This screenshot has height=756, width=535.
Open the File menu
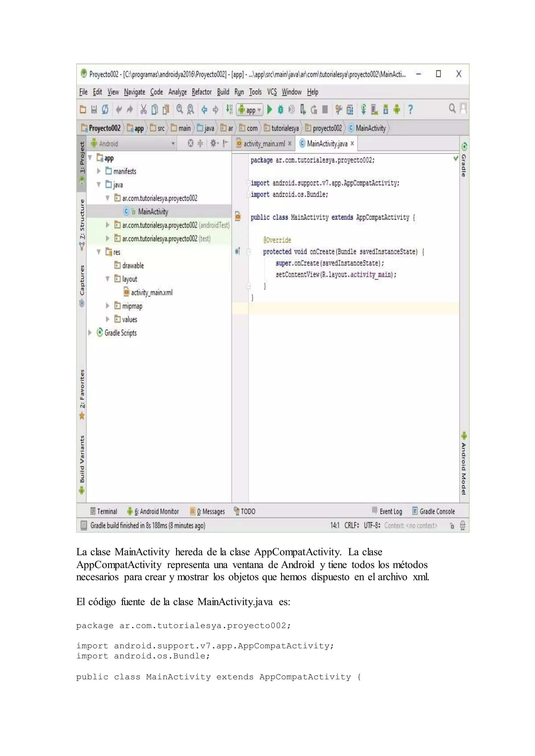point(83,92)
